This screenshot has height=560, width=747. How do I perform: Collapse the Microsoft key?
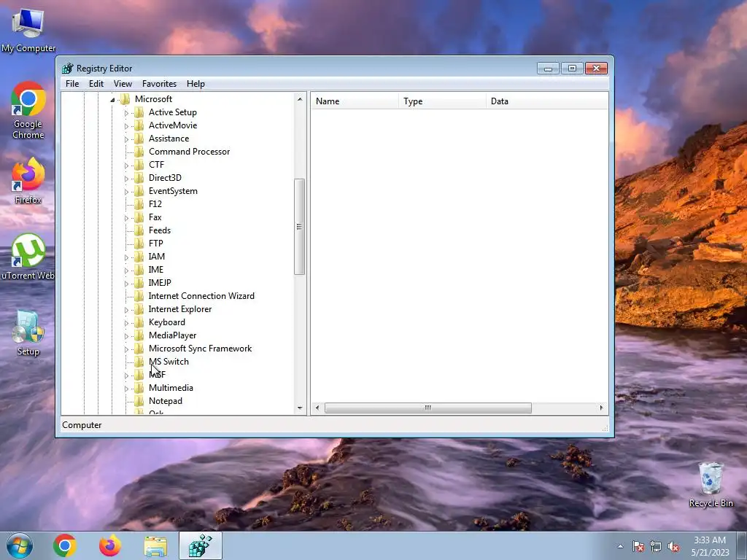[112, 99]
